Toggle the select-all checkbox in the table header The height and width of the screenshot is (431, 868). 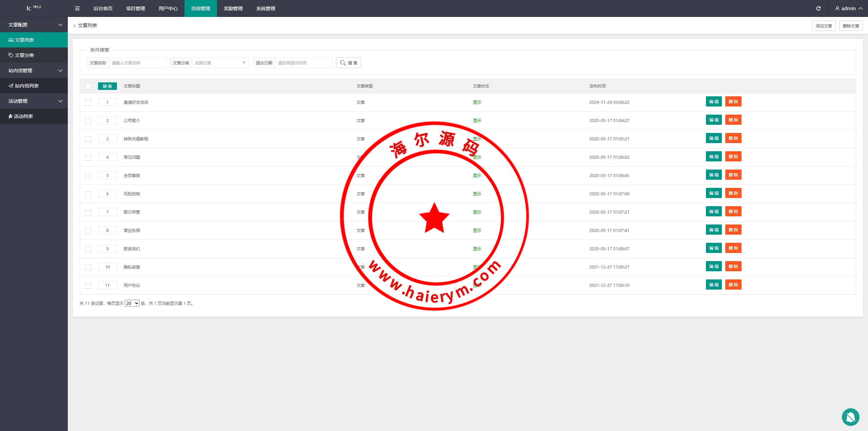[88, 86]
